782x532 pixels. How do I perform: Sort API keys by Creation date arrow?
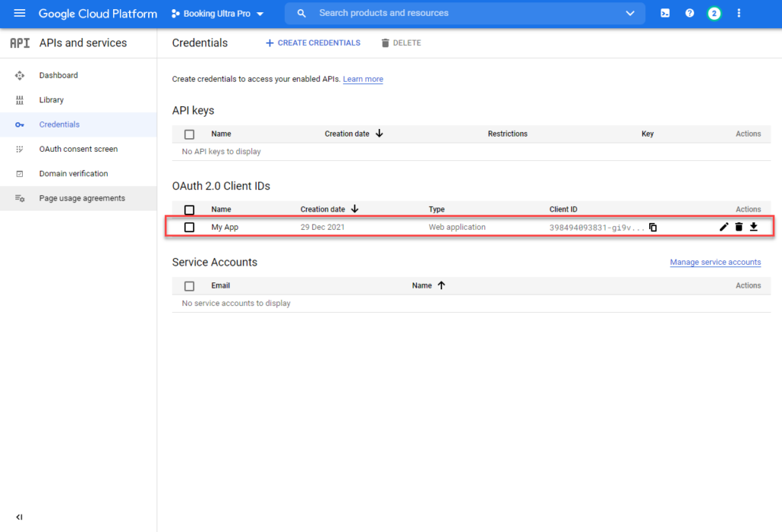pyautogui.click(x=379, y=133)
